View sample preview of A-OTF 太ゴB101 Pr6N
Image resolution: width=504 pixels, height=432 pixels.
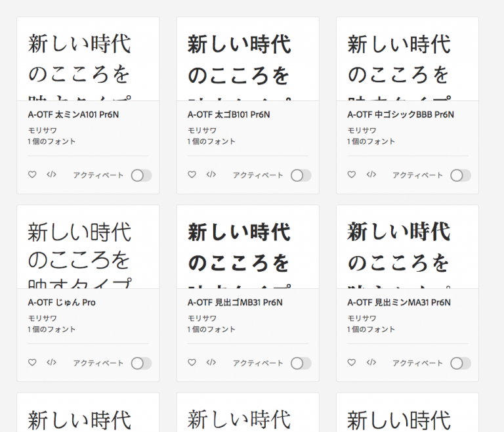point(248,59)
